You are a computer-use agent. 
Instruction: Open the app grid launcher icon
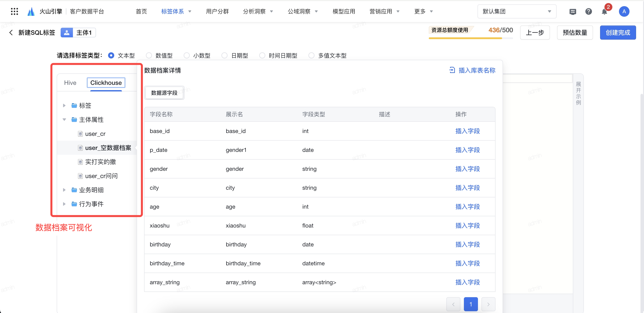point(14,11)
